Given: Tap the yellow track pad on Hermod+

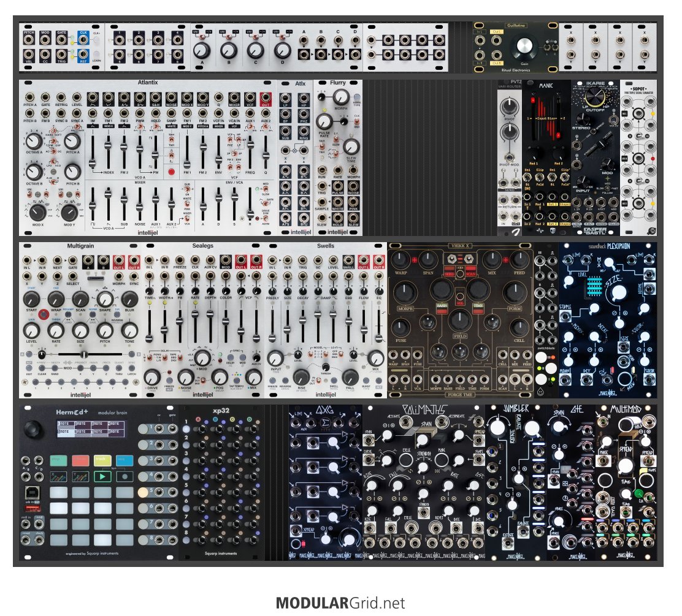Looking at the screenshot, I should 102,460.
